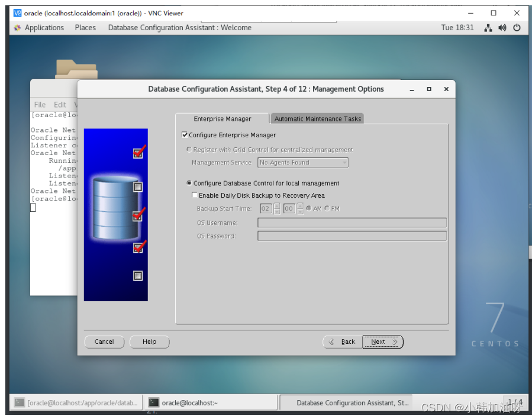This screenshot has width=532, height=419.
Task: Open Edit menu in terminal window
Action: [x=60, y=105]
